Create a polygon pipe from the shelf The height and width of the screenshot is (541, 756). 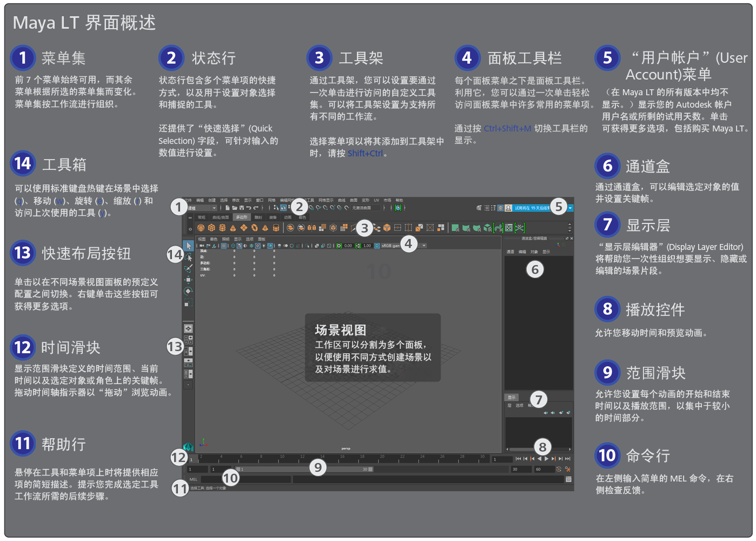(x=276, y=228)
